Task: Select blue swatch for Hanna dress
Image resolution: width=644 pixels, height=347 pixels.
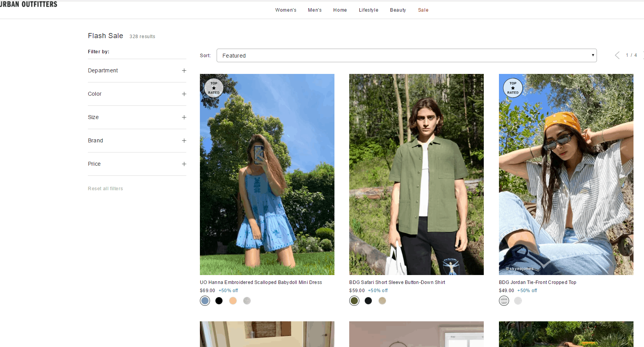Action: tap(205, 301)
